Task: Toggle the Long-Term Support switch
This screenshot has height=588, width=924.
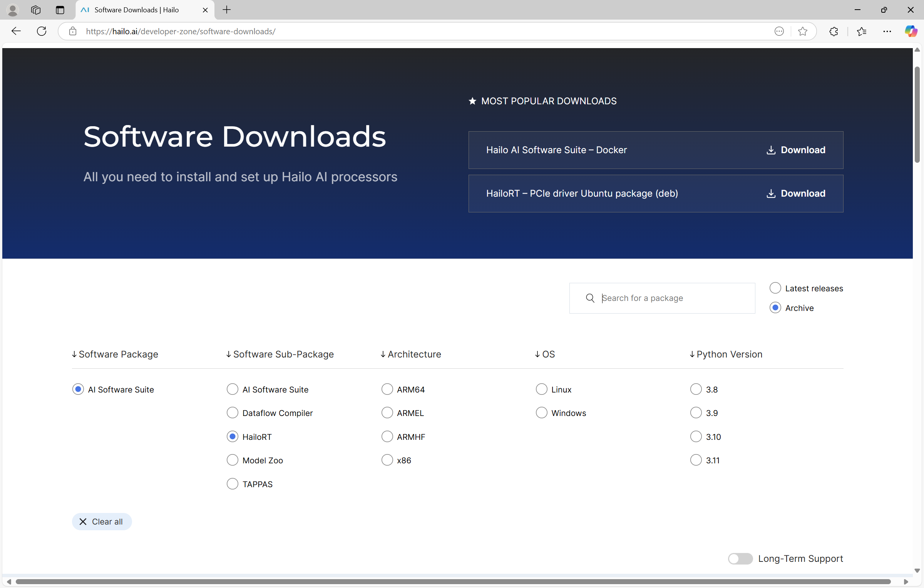Action: (740, 558)
